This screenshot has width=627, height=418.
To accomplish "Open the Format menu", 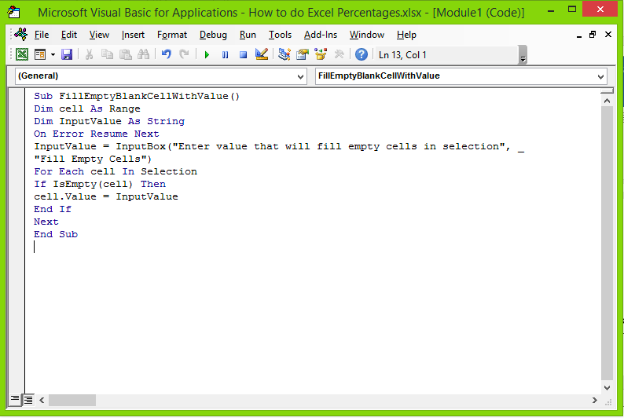I will point(172,35).
